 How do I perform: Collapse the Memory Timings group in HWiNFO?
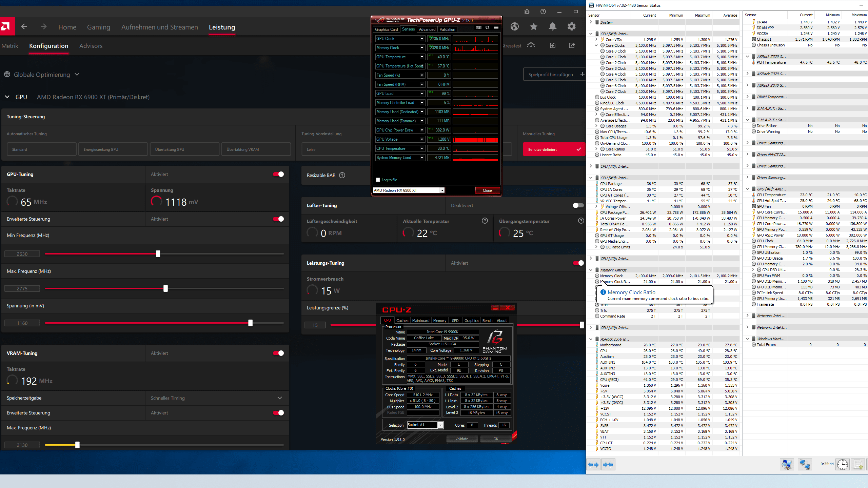pos(591,270)
